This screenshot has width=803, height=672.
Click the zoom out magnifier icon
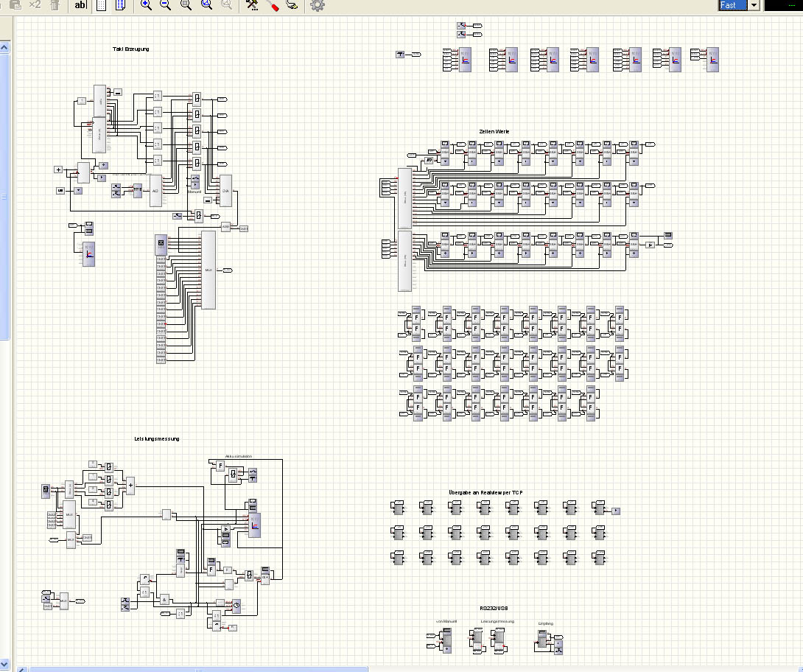tap(166, 5)
